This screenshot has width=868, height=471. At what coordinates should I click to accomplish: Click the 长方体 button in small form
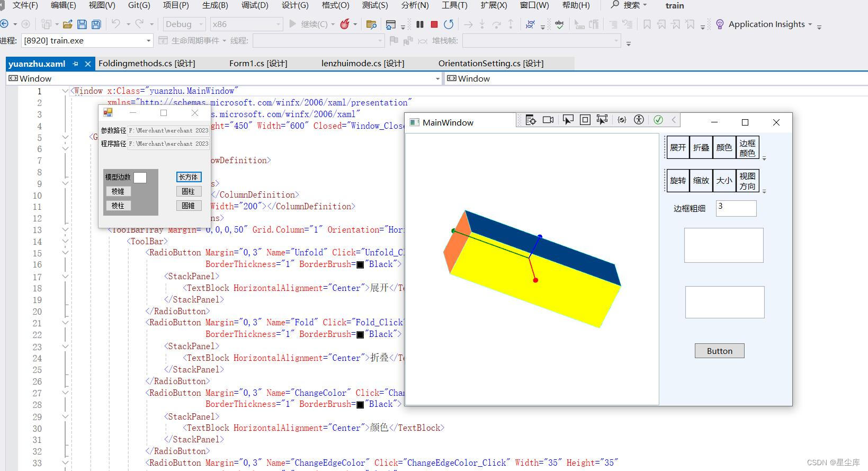[x=189, y=177]
